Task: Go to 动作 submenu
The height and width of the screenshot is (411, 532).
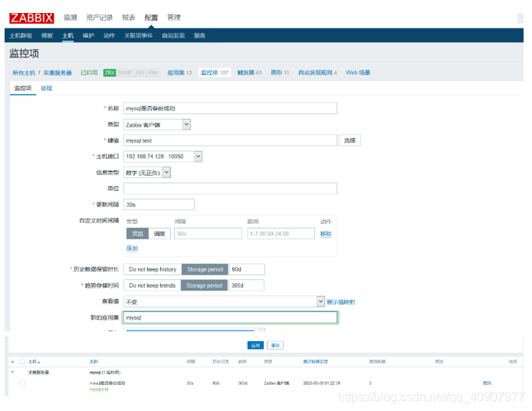Action: 110,35
